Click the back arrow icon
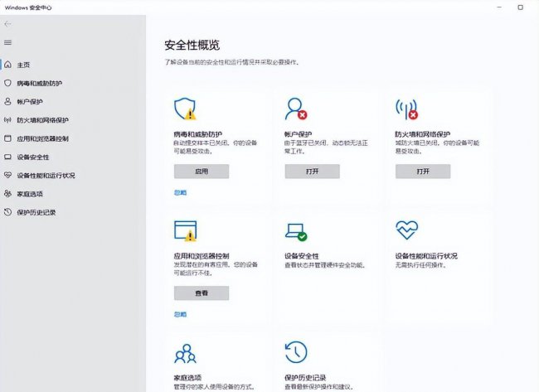The width and height of the screenshot is (539, 392). (7, 24)
